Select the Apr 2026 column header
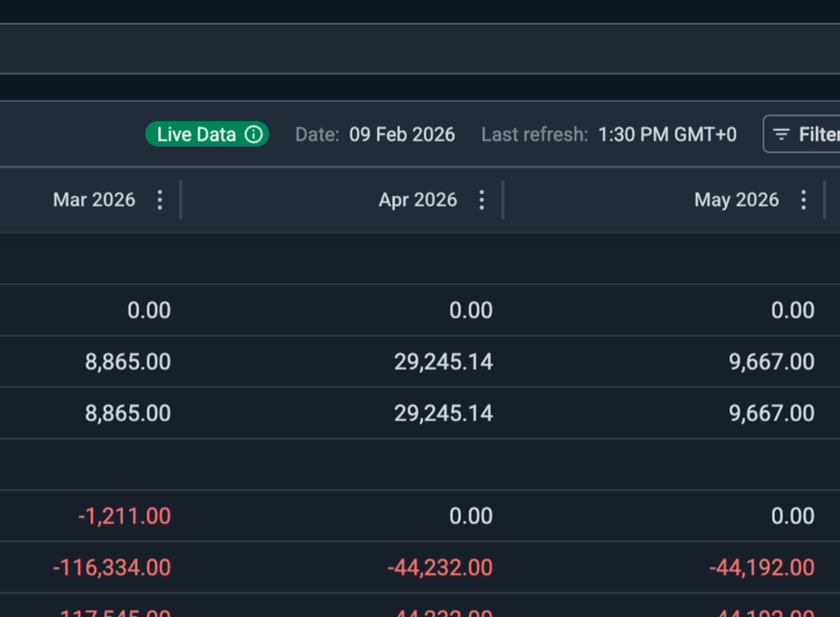 click(418, 200)
